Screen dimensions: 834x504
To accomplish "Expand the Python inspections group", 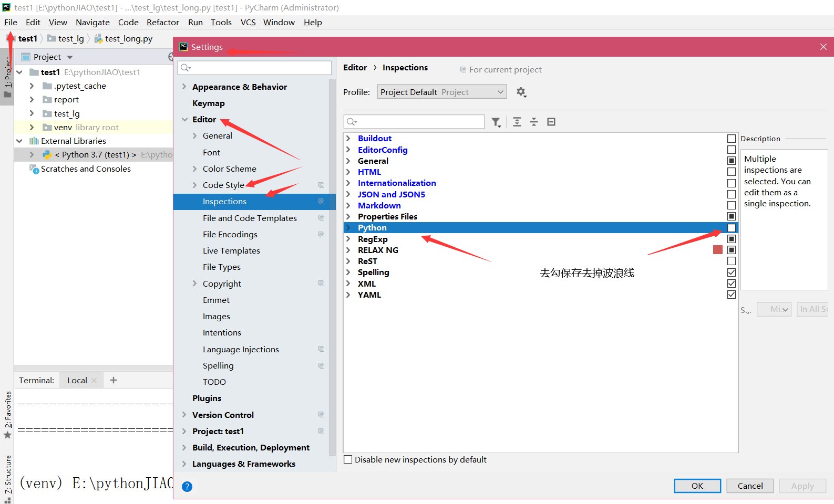I will [x=348, y=228].
